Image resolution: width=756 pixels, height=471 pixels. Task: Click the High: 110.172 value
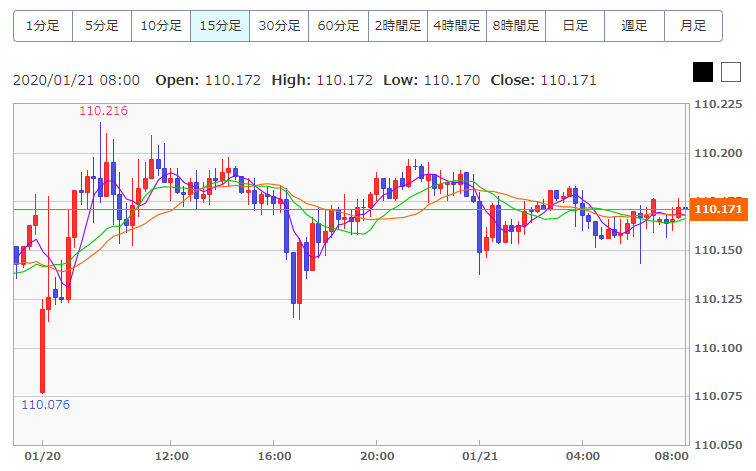[322, 80]
